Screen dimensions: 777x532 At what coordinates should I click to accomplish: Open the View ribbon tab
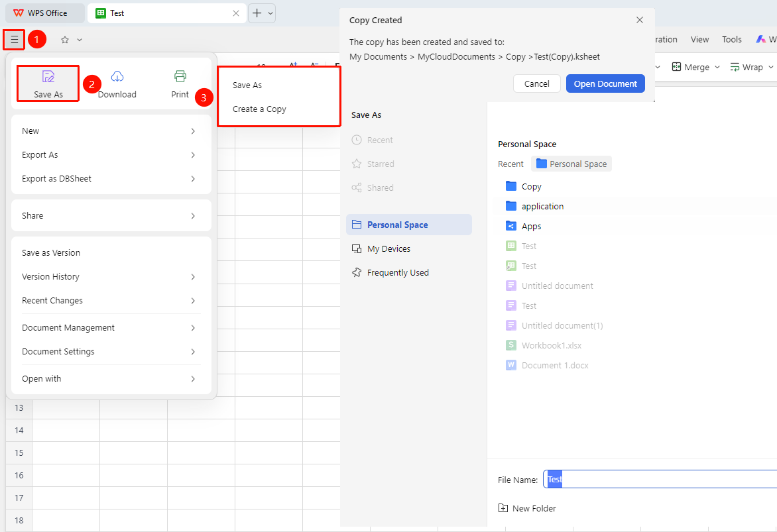click(699, 40)
